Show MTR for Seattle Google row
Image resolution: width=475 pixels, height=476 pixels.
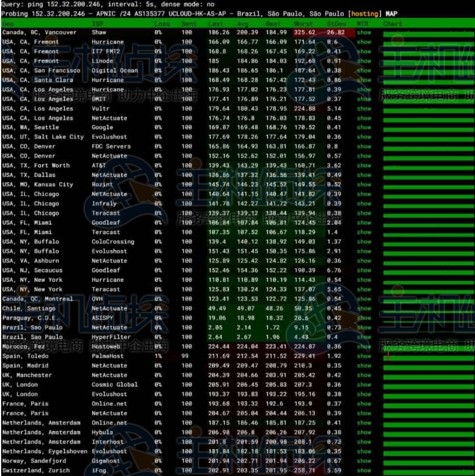(364, 128)
